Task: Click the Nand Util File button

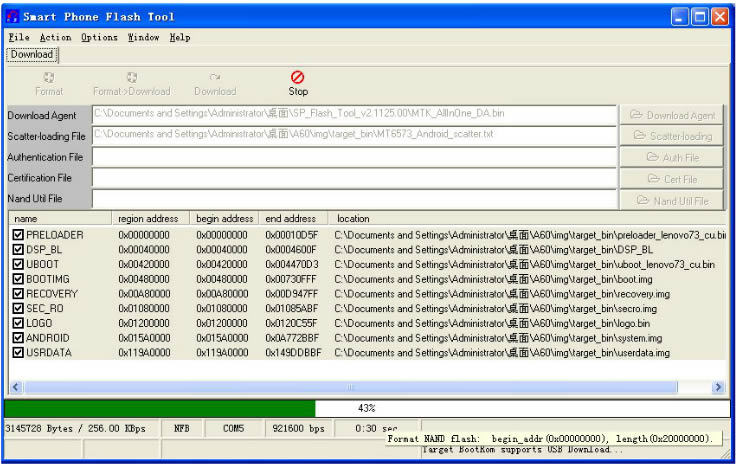Action: (671, 200)
